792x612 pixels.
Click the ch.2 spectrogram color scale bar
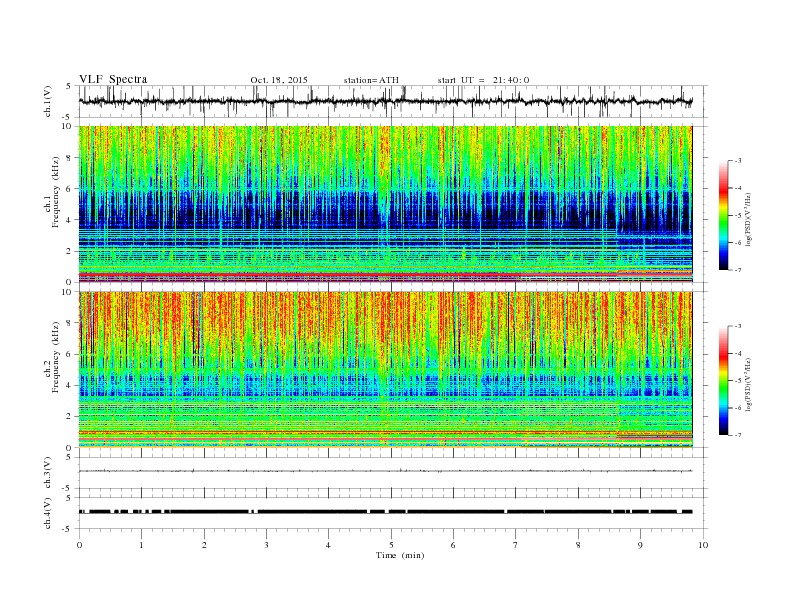724,381
